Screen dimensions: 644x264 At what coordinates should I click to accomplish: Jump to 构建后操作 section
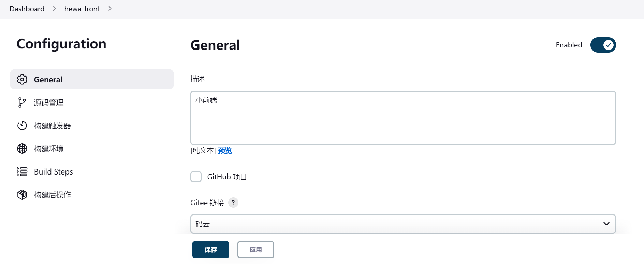[x=53, y=195]
